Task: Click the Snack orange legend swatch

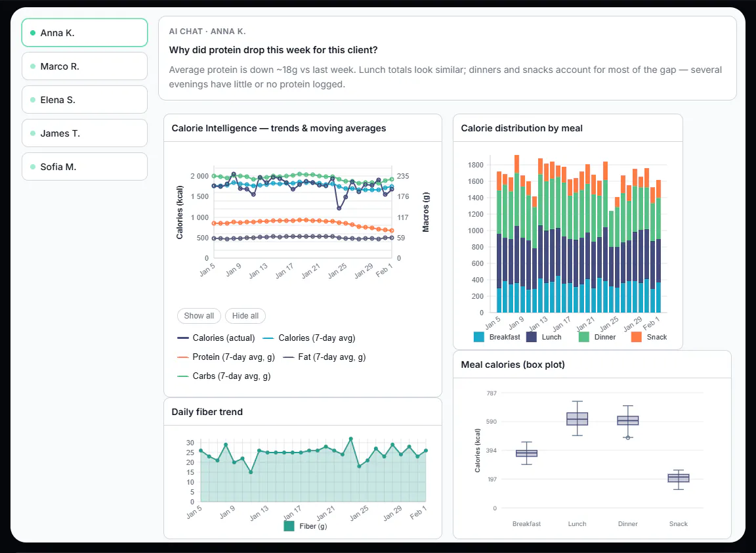Action: pos(637,337)
